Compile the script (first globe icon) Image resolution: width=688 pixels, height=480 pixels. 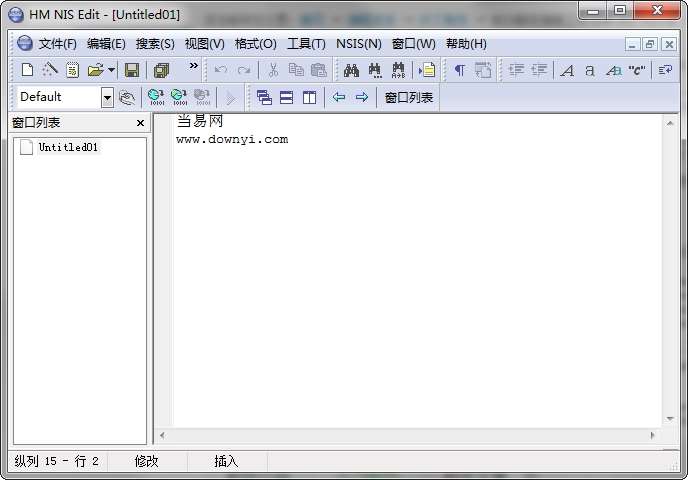[156, 97]
